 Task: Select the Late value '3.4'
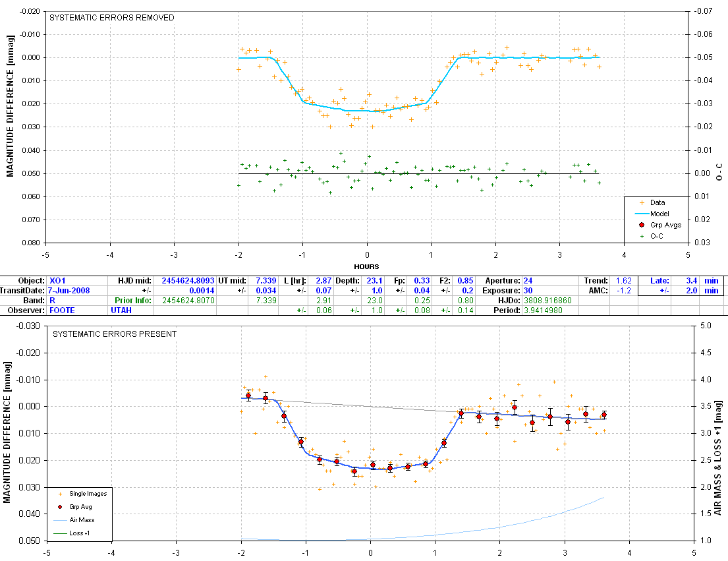point(692,281)
